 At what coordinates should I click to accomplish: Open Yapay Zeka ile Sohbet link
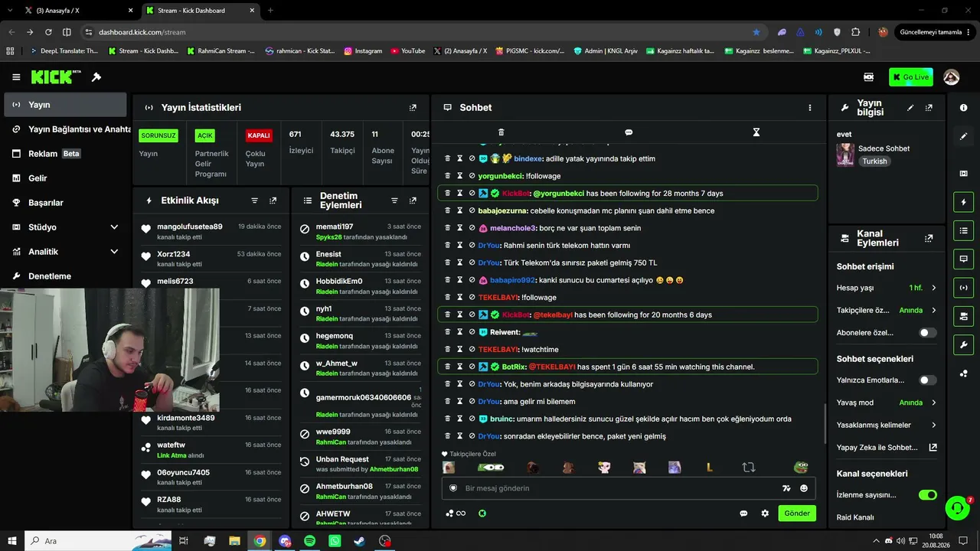(x=887, y=448)
